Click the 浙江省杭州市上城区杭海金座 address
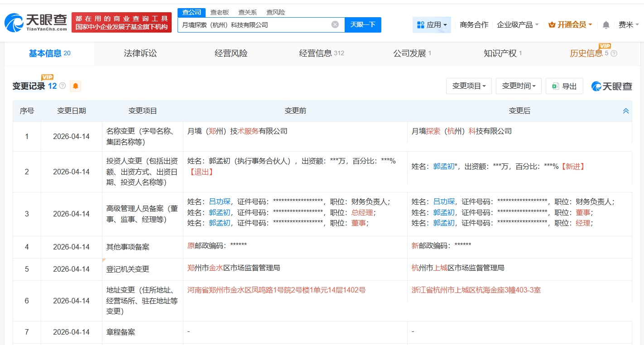The width and height of the screenshot is (644, 345). click(476, 290)
